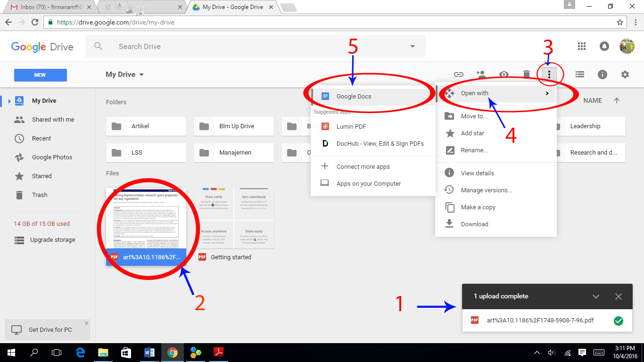Click the trash Remove icon in toolbar
644x362 pixels.
[x=527, y=74]
